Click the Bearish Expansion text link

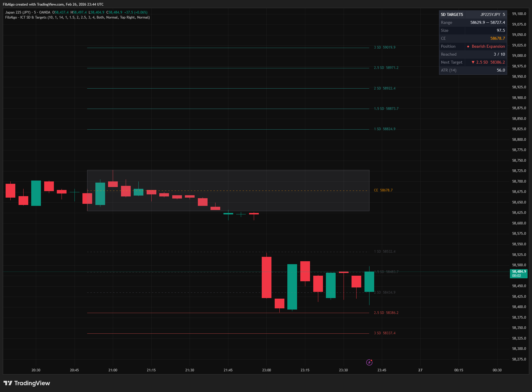coord(488,46)
